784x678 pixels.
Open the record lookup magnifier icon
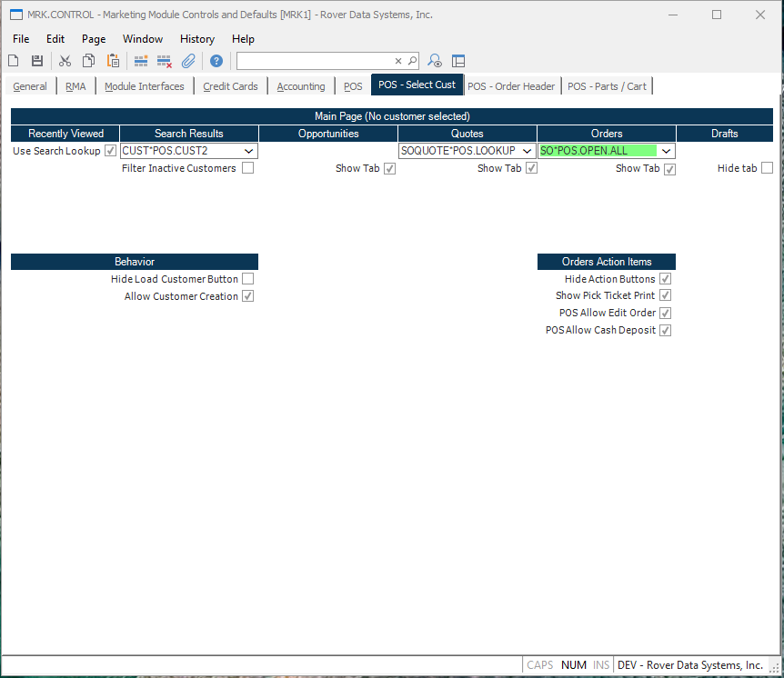tap(434, 60)
